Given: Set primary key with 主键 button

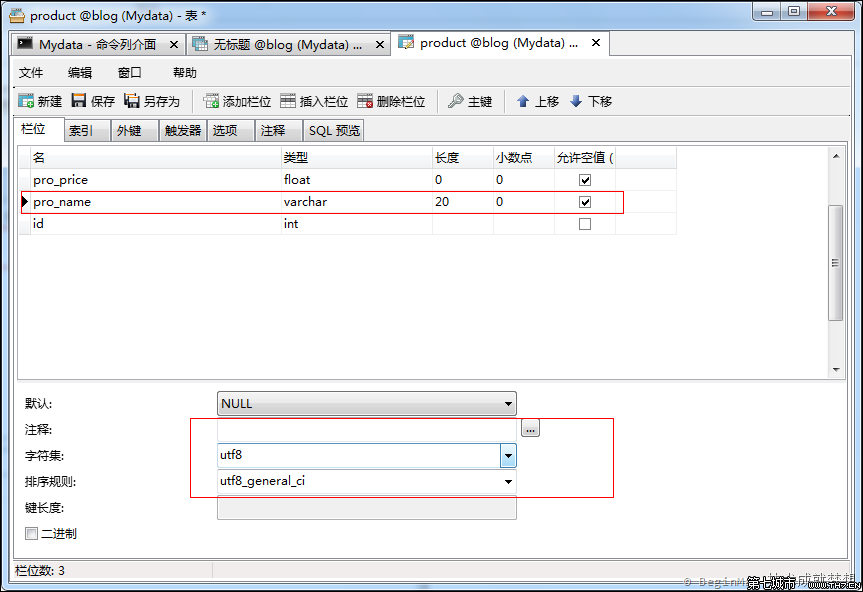Looking at the screenshot, I should pyautogui.click(x=470, y=101).
